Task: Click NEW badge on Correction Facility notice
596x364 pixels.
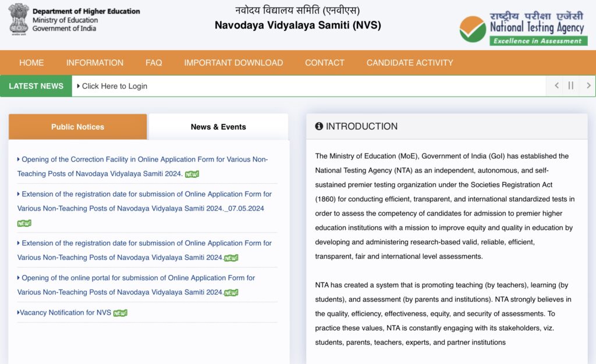Action: [192, 174]
